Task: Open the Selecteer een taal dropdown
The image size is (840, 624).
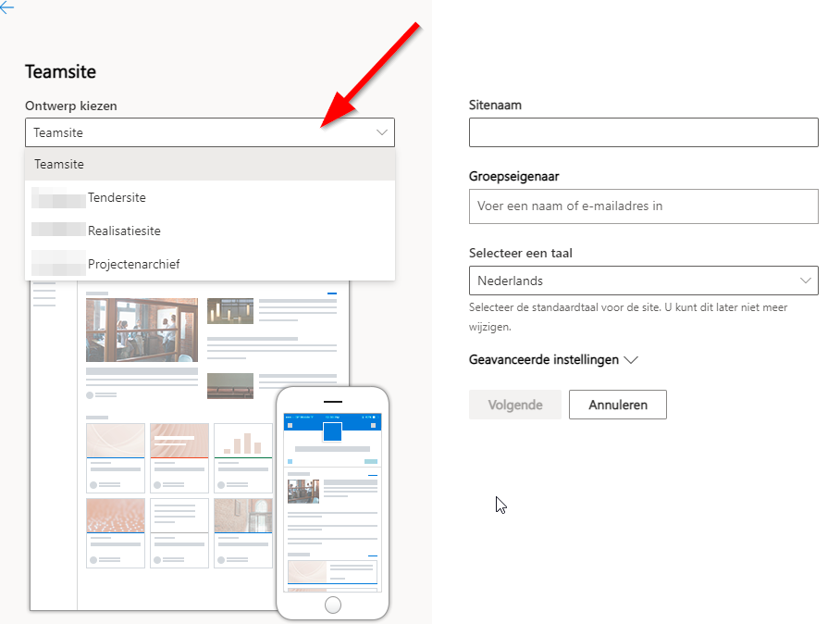Action: pyautogui.click(x=643, y=281)
